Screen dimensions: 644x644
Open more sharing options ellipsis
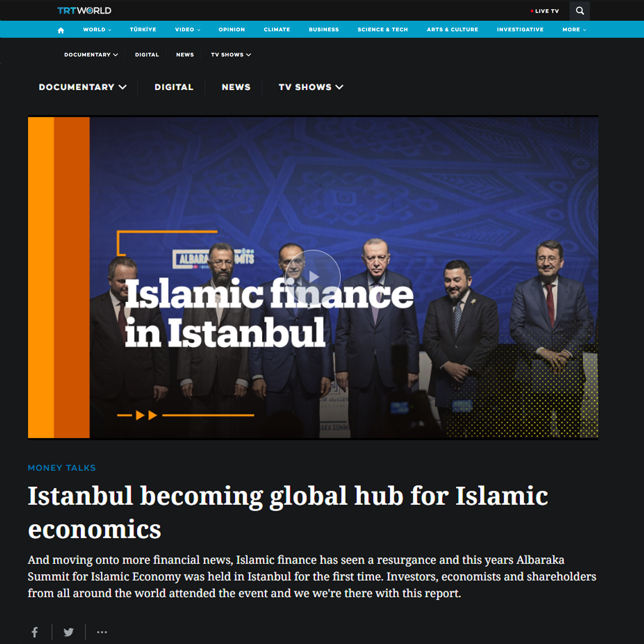tap(102, 632)
